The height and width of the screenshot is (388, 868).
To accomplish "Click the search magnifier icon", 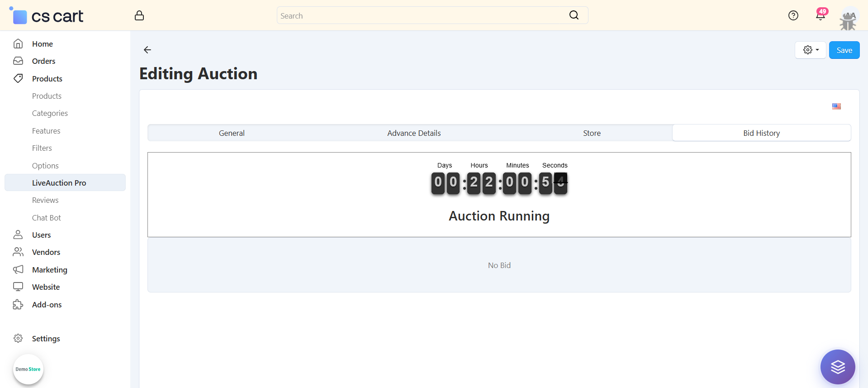I will click(x=574, y=15).
